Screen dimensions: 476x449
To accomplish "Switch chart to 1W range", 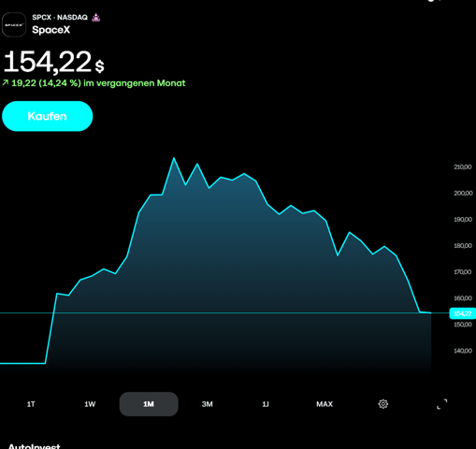I will (90, 404).
